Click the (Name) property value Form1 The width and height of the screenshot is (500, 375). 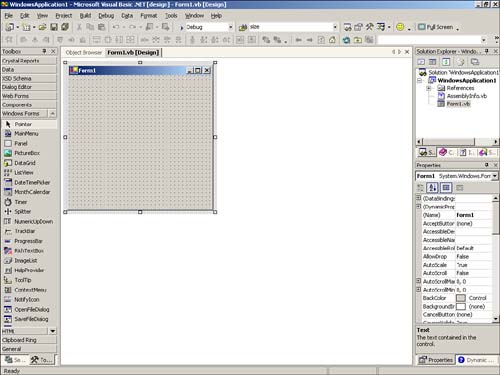tap(473, 215)
